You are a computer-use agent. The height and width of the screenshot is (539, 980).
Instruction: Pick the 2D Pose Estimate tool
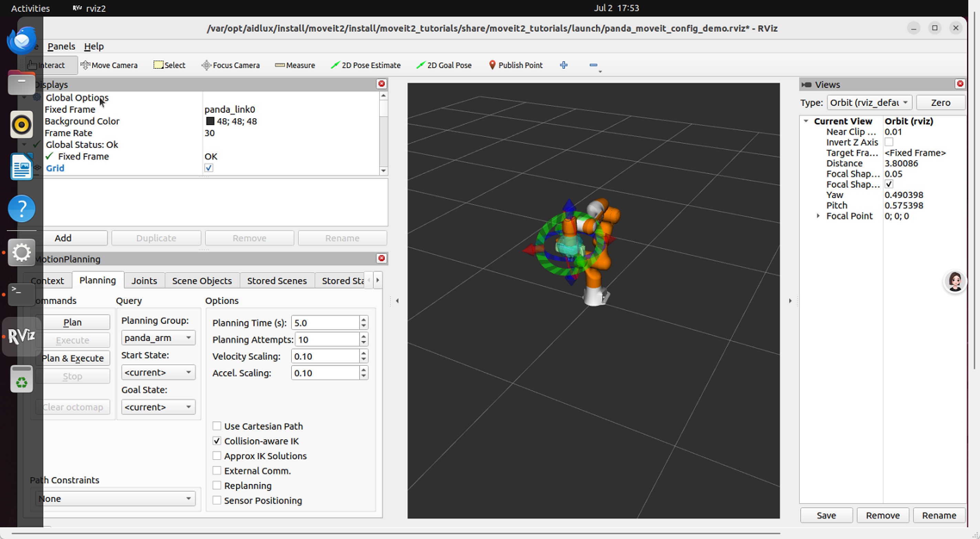pos(365,65)
